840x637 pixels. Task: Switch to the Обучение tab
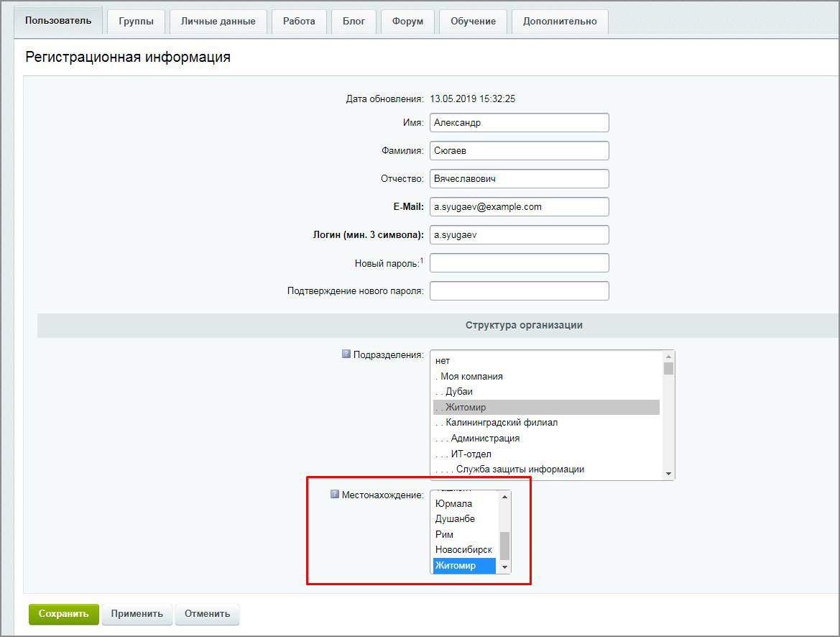[473, 22]
